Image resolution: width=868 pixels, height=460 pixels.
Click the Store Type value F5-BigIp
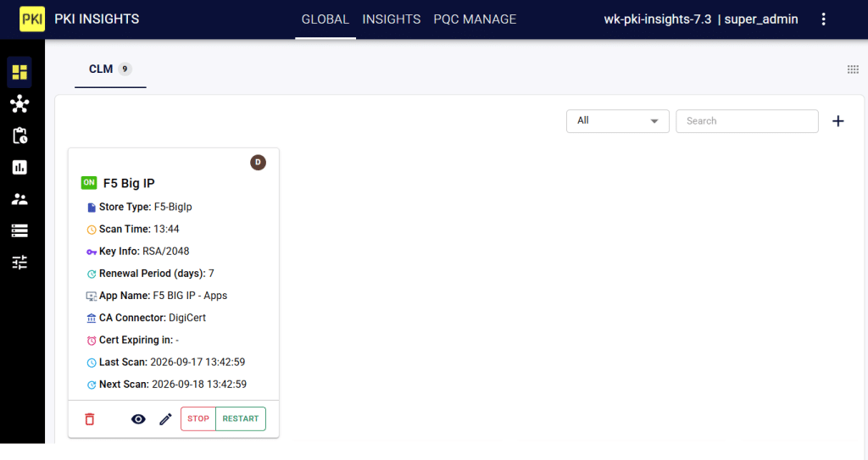173,207
